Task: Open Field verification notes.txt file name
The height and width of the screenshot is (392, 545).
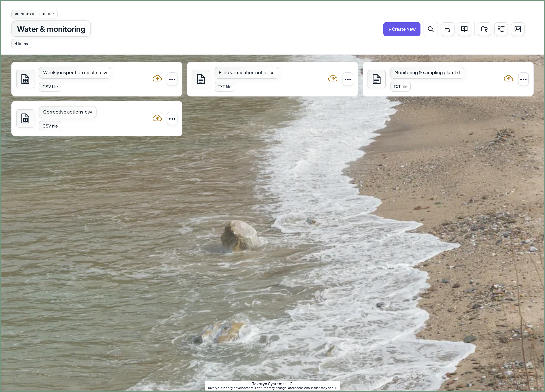Action: click(x=247, y=72)
